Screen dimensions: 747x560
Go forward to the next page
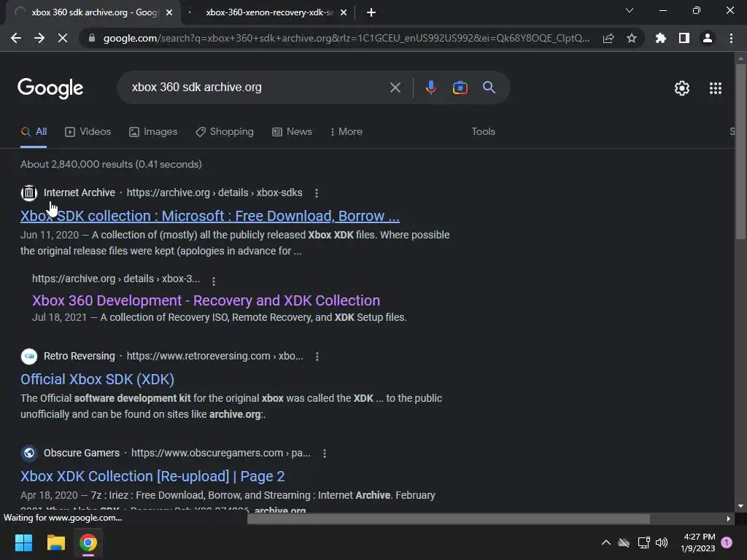click(x=39, y=38)
